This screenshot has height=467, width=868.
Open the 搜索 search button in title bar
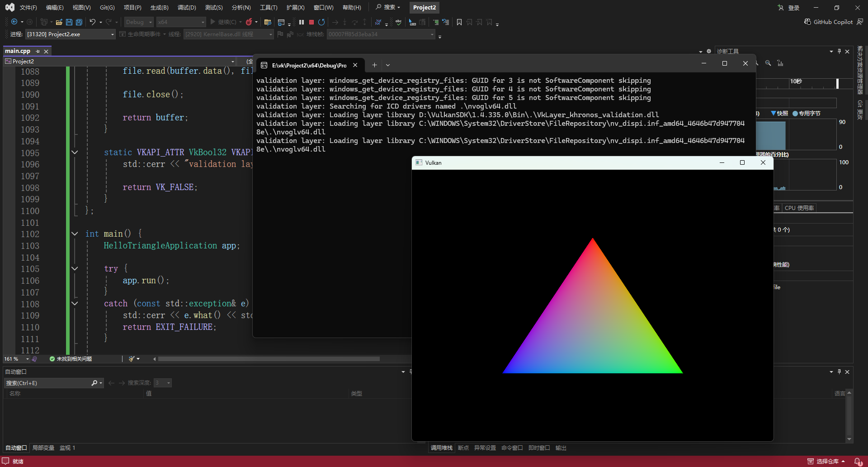tap(388, 7)
